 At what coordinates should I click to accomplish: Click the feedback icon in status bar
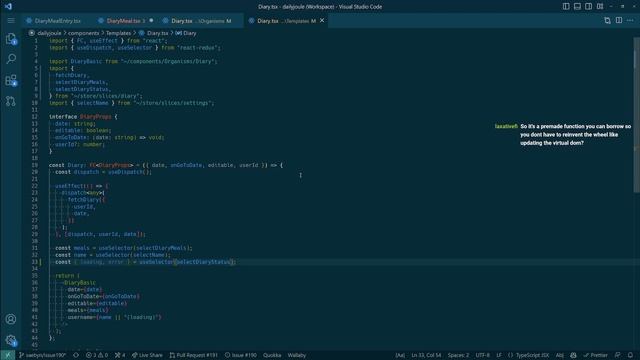coord(618,355)
